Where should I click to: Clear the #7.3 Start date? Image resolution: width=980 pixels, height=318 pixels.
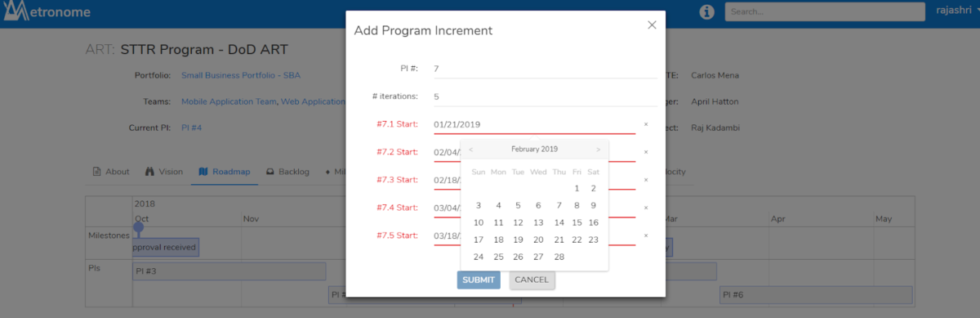[x=646, y=180]
